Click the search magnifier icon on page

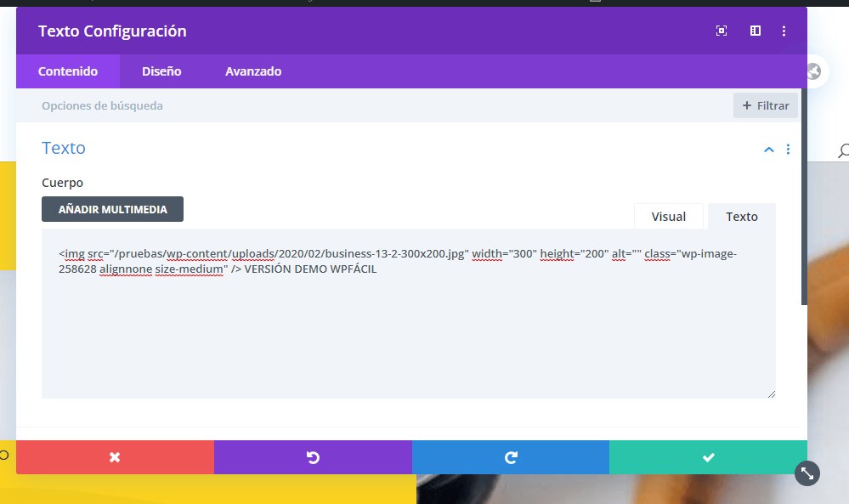(x=844, y=150)
